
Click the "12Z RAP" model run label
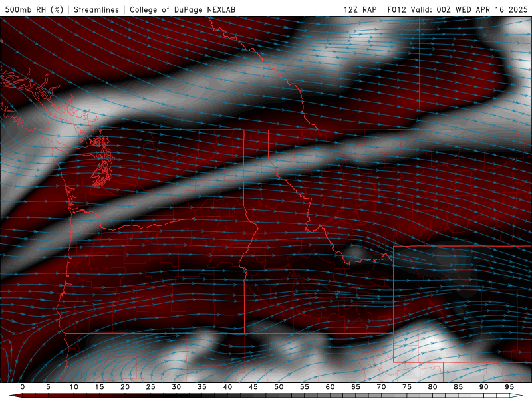pos(360,9)
